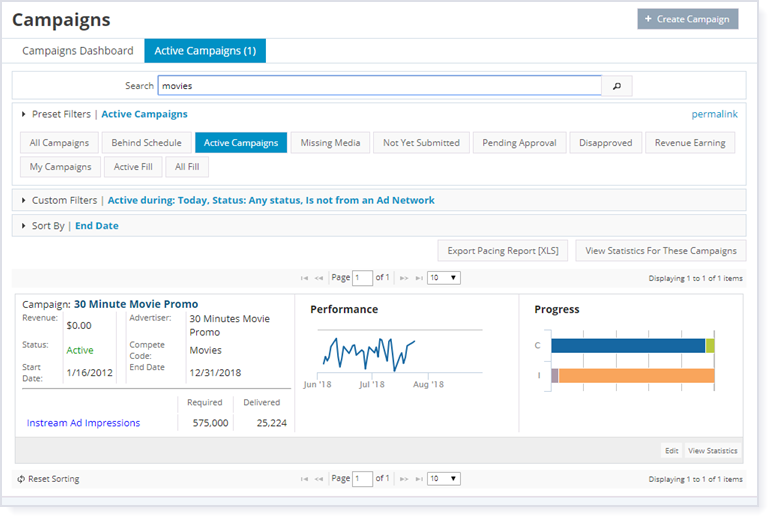Go to next page in top pager
The height and width of the screenshot is (522, 774).
pos(405,278)
